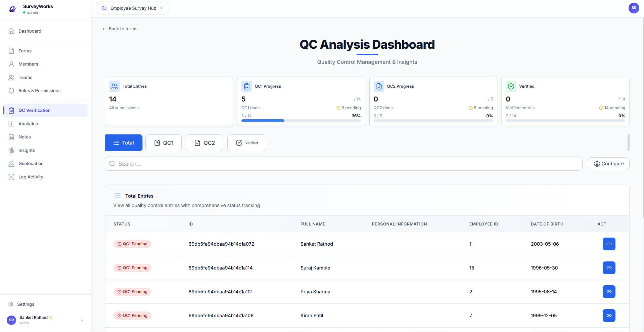The height and width of the screenshot is (332, 644).
Task: Select Roles & Permissions label
Action: (x=40, y=91)
